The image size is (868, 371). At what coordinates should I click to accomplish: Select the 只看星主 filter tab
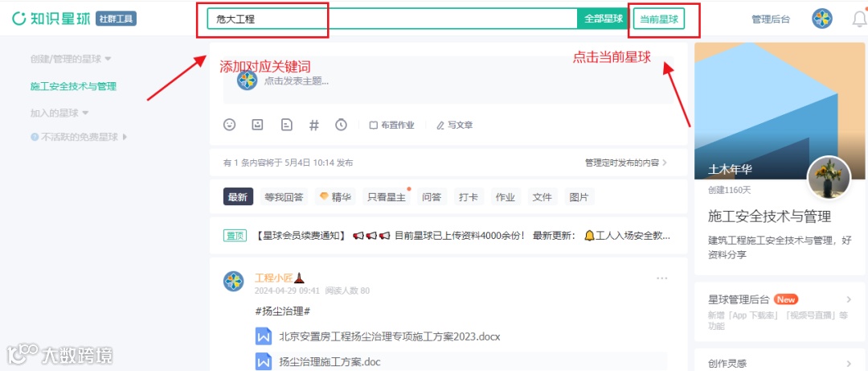(x=387, y=197)
